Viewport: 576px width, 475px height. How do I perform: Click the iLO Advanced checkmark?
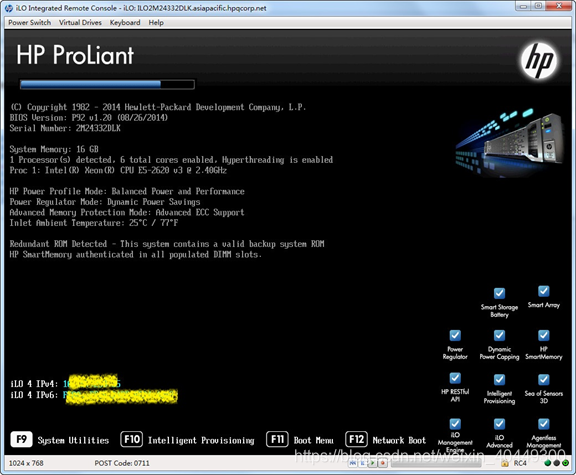(499, 424)
